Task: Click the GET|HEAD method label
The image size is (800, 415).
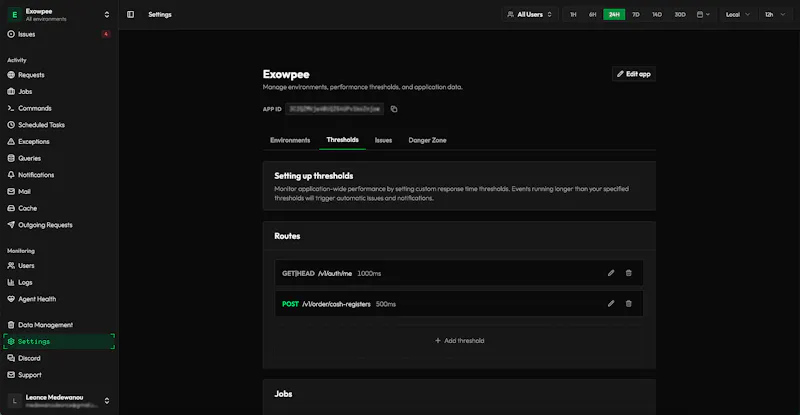Action: pyautogui.click(x=298, y=274)
